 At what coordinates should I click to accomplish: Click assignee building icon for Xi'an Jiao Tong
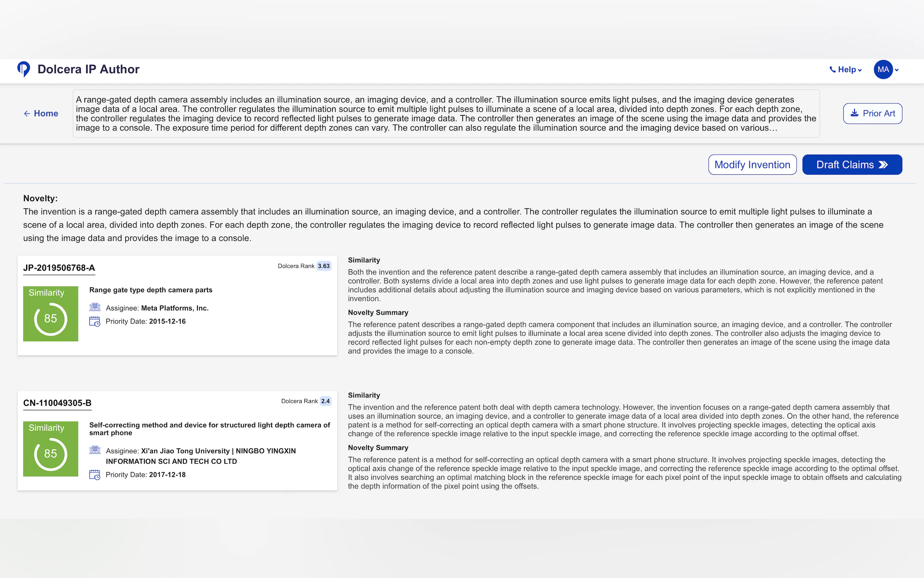[95, 450]
